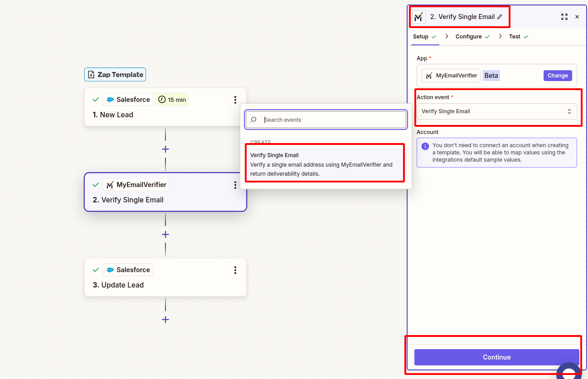Open the three-dot menu on the New Lead step
588x379 pixels.
[x=235, y=100]
